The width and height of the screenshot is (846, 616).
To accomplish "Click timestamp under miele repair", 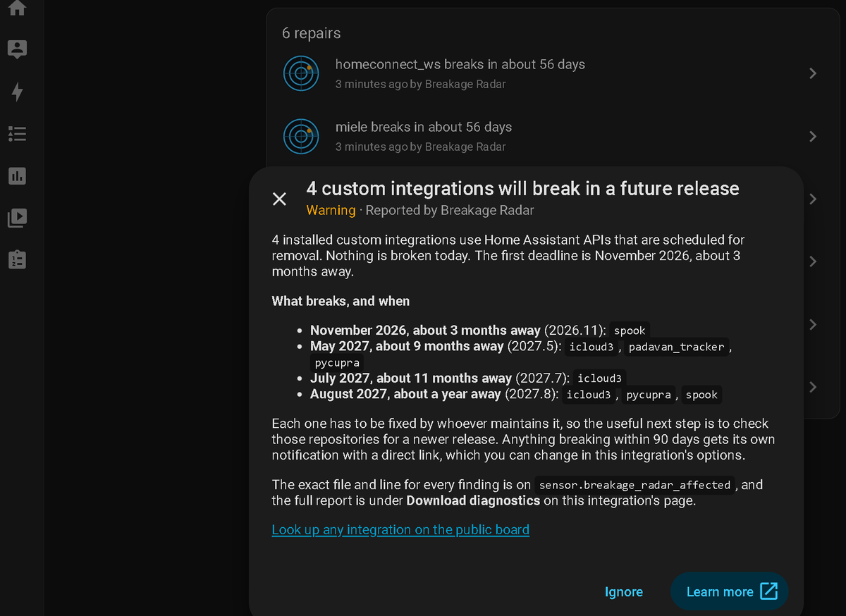I will tap(371, 147).
